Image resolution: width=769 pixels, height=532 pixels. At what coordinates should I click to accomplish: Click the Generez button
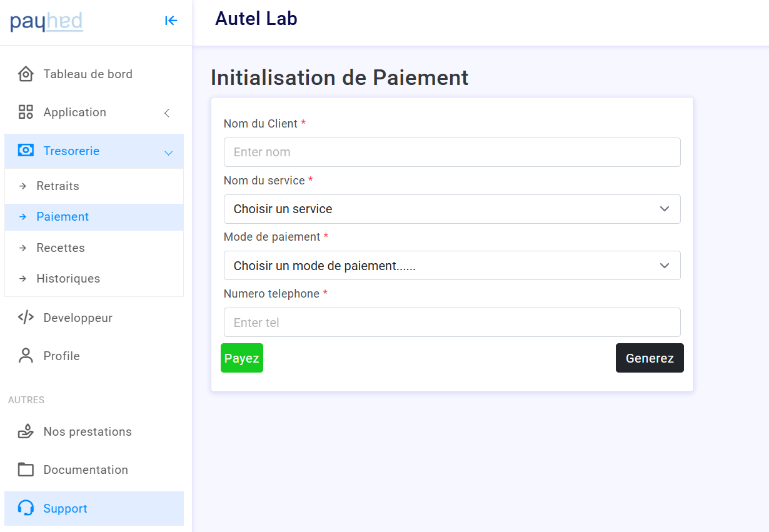[650, 358]
